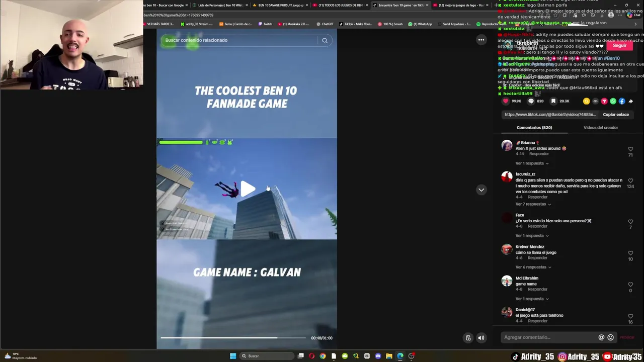Click the embed code share icon
Screen dimensions: 644x362
595,101
